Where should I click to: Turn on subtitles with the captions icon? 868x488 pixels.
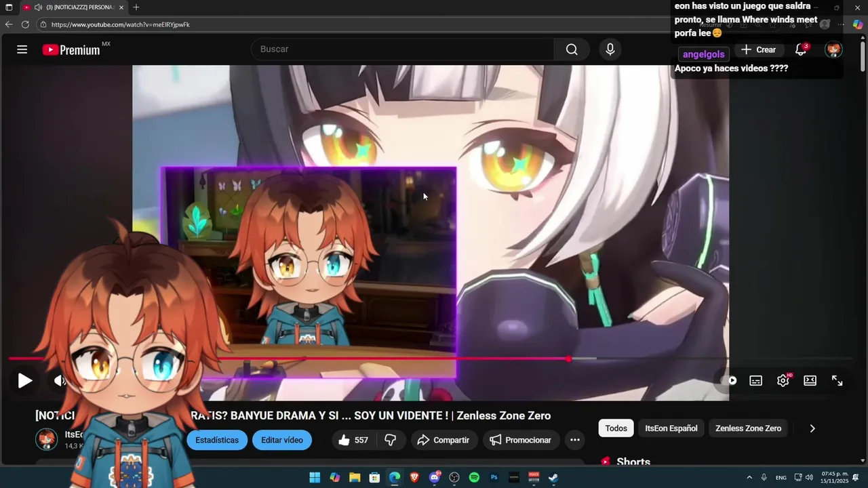tap(755, 381)
